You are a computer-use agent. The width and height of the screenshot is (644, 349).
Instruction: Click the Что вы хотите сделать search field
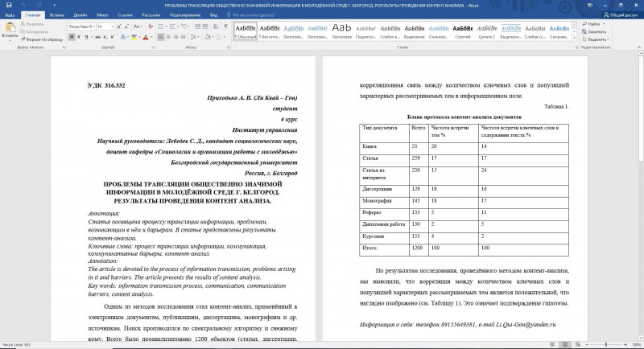coord(253,15)
